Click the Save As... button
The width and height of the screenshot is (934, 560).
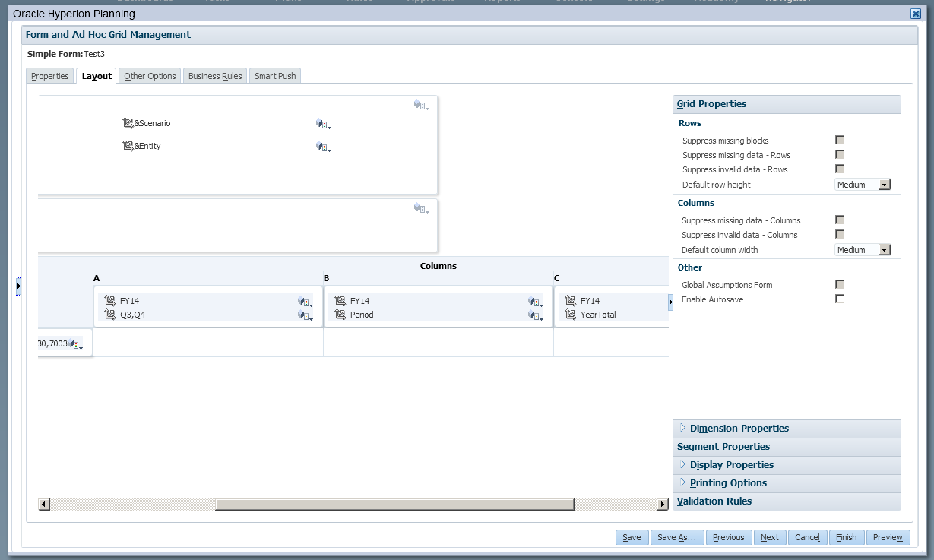click(x=676, y=537)
